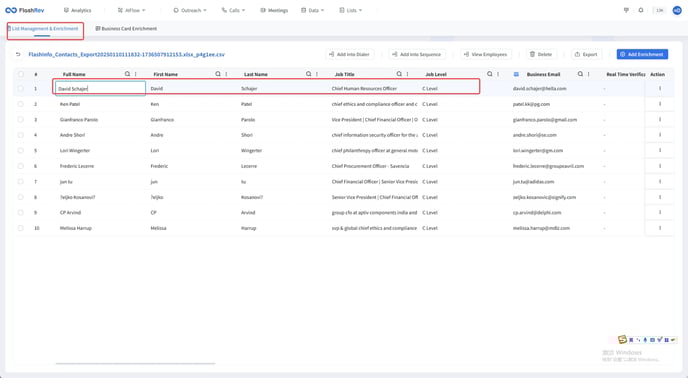This screenshot has height=378, width=688.
Task: Expand the Data dropdown menu
Action: click(312, 10)
